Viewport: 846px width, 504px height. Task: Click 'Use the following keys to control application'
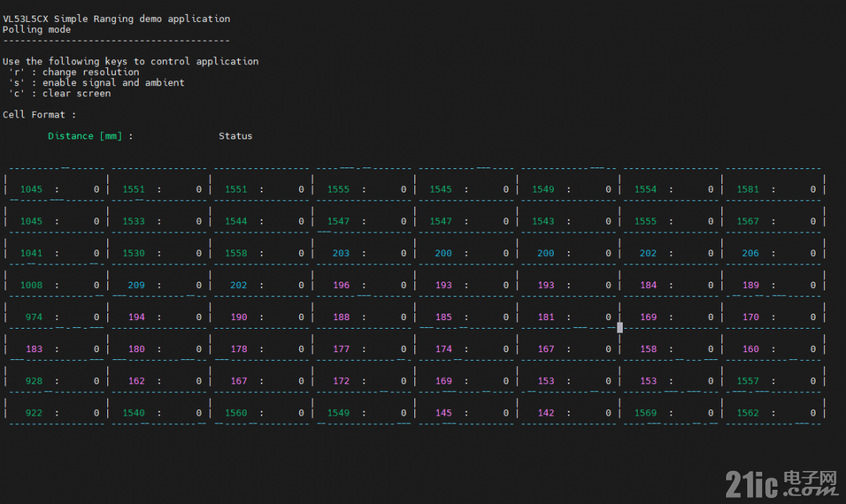(x=131, y=62)
